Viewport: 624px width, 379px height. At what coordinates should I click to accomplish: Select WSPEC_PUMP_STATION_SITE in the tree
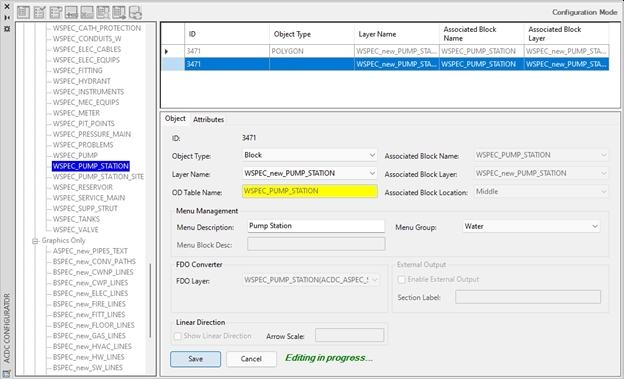click(98, 177)
